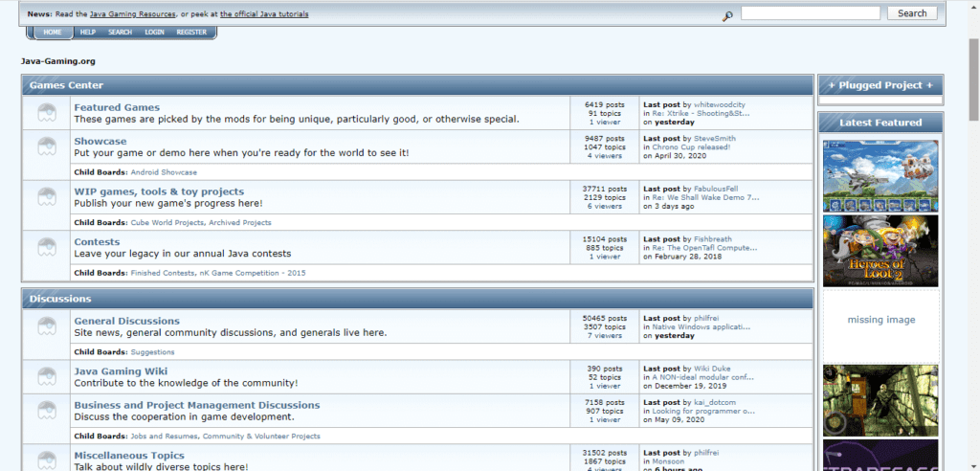Click the General Discussions board status icon

tap(46, 326)
